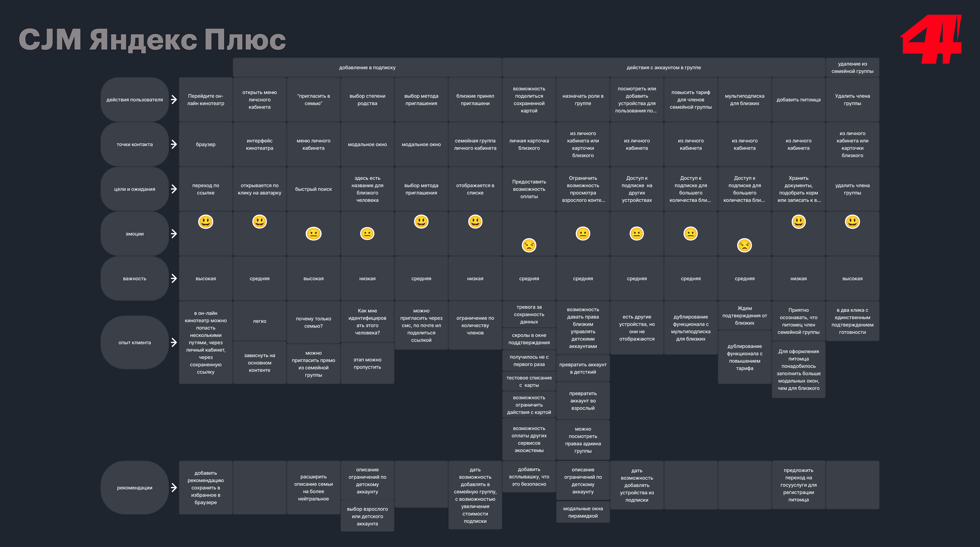Click 'превратить аккаунт в детский' note
The height and width of the screenshot is (547, 980).
click(x=583, y=368)
